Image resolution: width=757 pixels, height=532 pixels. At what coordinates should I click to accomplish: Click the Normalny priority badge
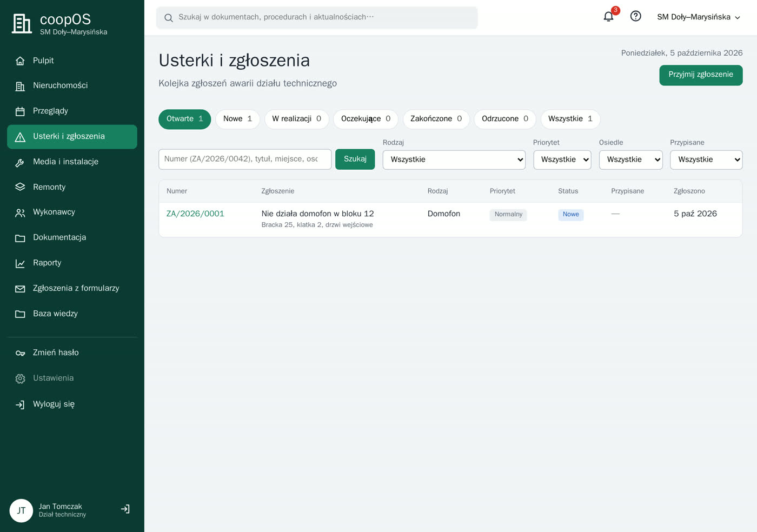point(508,215)
